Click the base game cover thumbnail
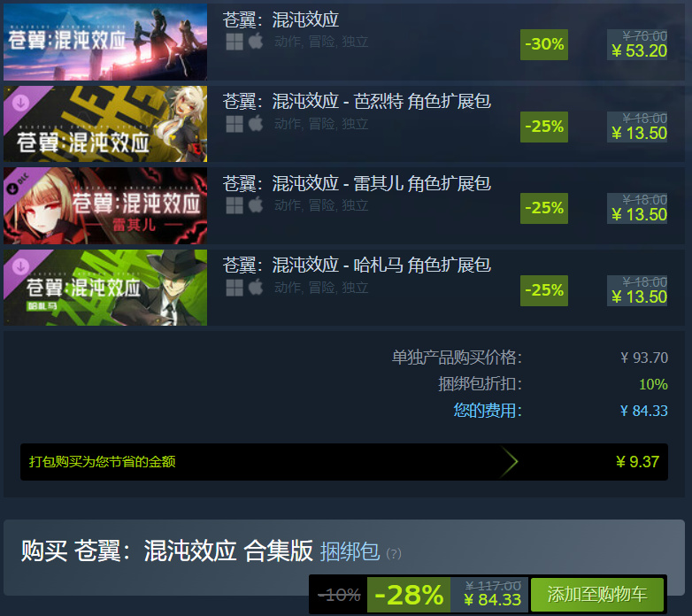The width and height of the screenshot is (692, 616). tap(105, 42)
